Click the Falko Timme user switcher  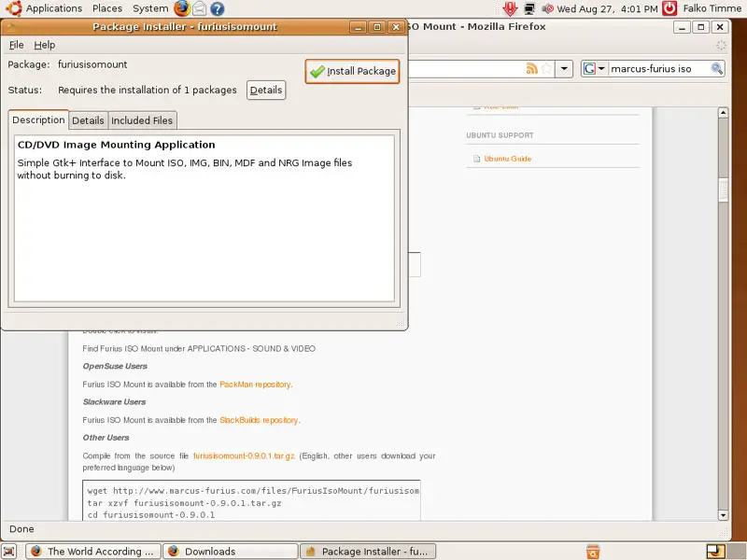coord(712,8)
